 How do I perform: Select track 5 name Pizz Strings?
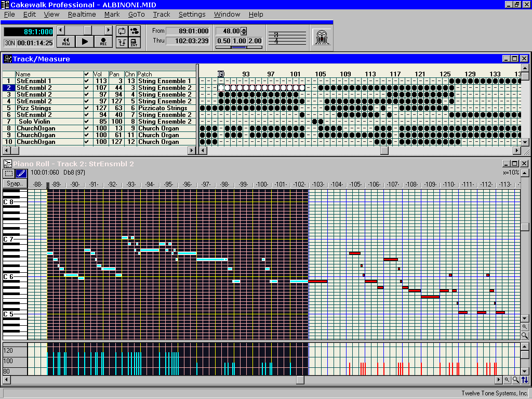coord(34,108)
